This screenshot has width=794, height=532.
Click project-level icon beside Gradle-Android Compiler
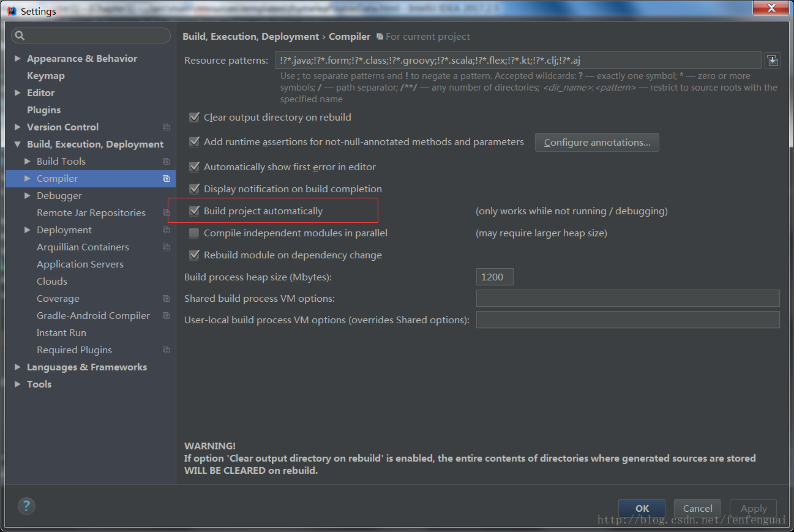click(x=166, y=316)
